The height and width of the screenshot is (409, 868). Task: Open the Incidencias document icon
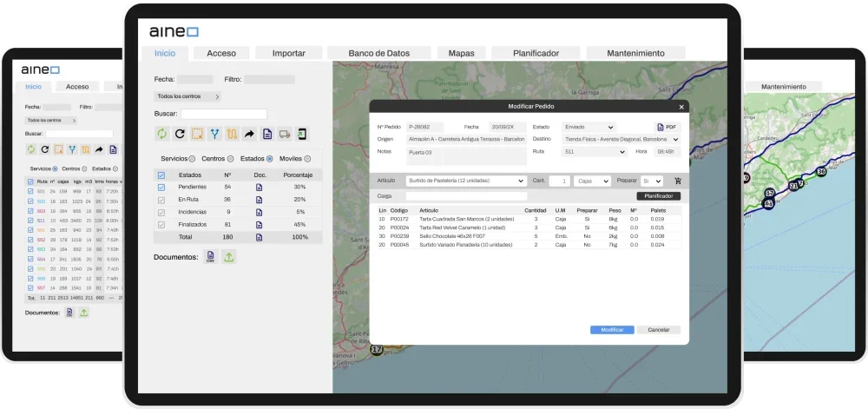click(x=259, y=212)
